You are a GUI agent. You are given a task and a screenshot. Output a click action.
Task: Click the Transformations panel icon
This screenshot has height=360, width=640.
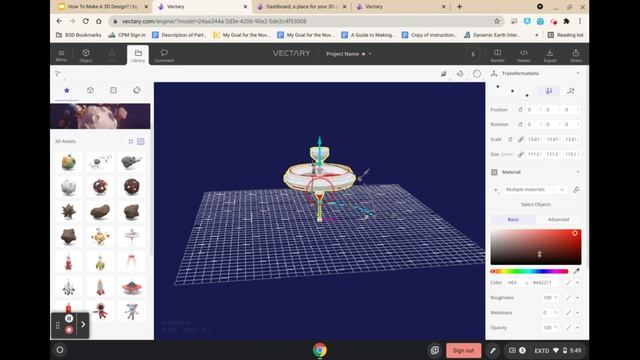494,73
